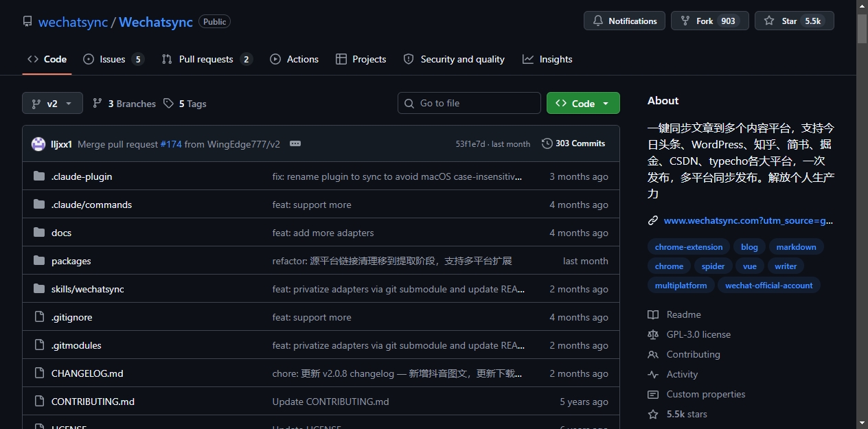The image size is (868, 429).
Task: Click the CONTRIBUTING.md file icon
Action: 39,402
